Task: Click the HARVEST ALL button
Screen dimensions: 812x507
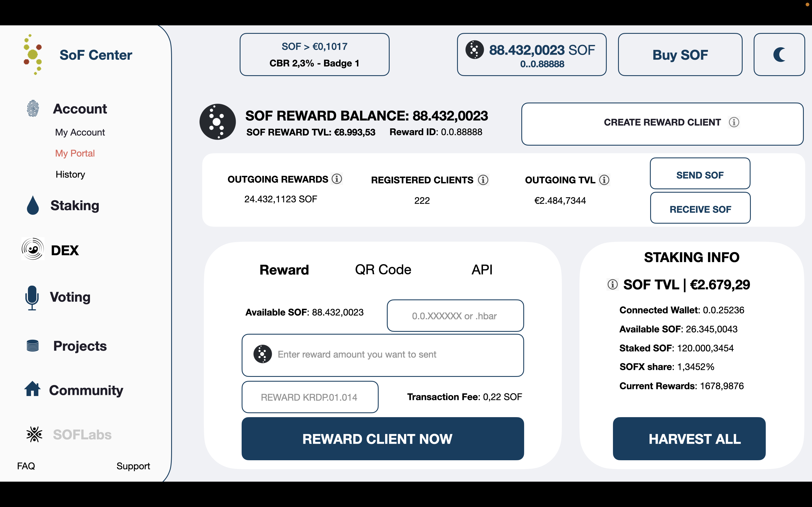Action: pyautogui.click(x=689, y=439)
